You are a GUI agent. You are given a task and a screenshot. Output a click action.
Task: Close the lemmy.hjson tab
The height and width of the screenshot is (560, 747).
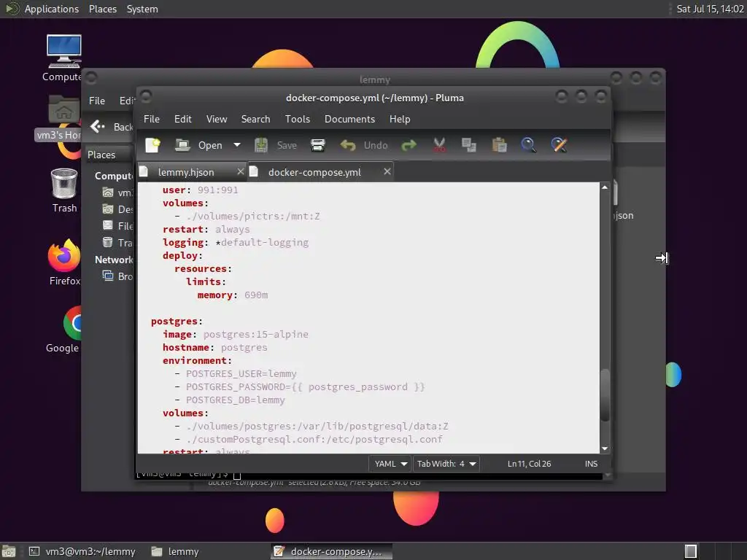tap(241, 171)
